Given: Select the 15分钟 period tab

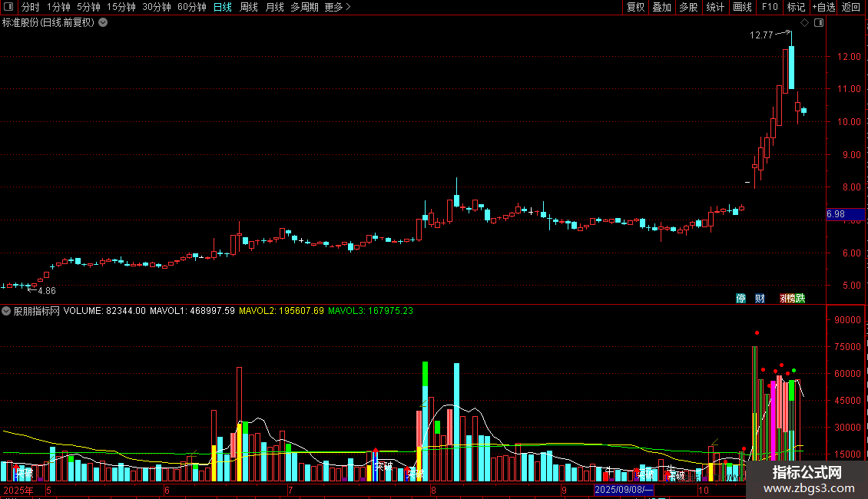Looking at the screenshot, I should tap(121, 7).
